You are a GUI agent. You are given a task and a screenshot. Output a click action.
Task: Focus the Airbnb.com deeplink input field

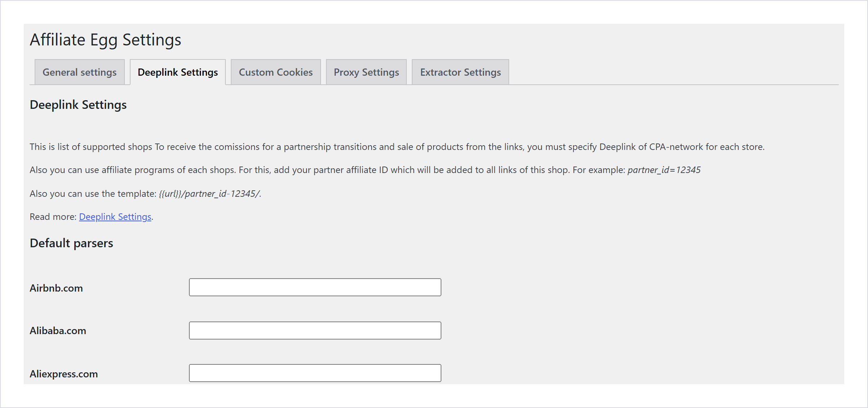[x=315, y=287]
